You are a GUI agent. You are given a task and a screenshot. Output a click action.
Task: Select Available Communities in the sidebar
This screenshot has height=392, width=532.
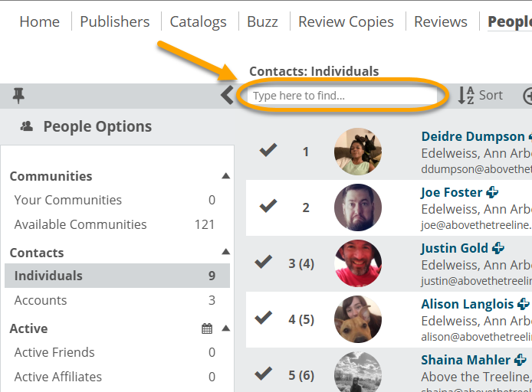coord(115,224)
